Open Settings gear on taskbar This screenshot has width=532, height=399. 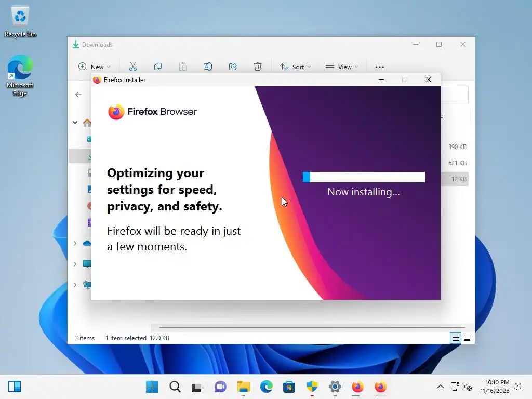click(335, 387)
